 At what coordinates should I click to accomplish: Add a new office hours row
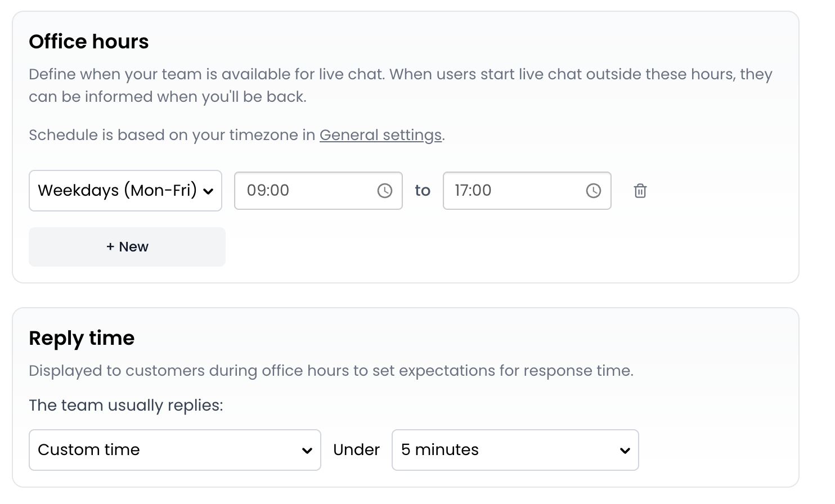tap(127, 247)
